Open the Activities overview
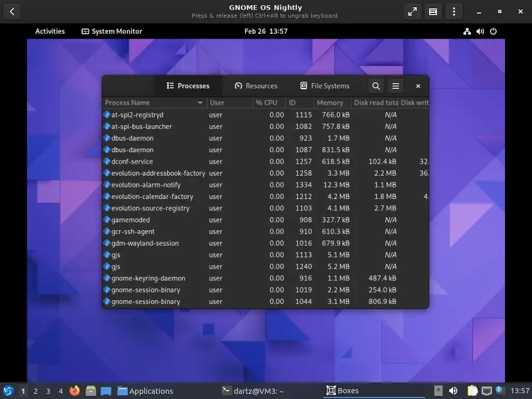The height and width of the screenshot is (399, 532). tap(50, 31)
